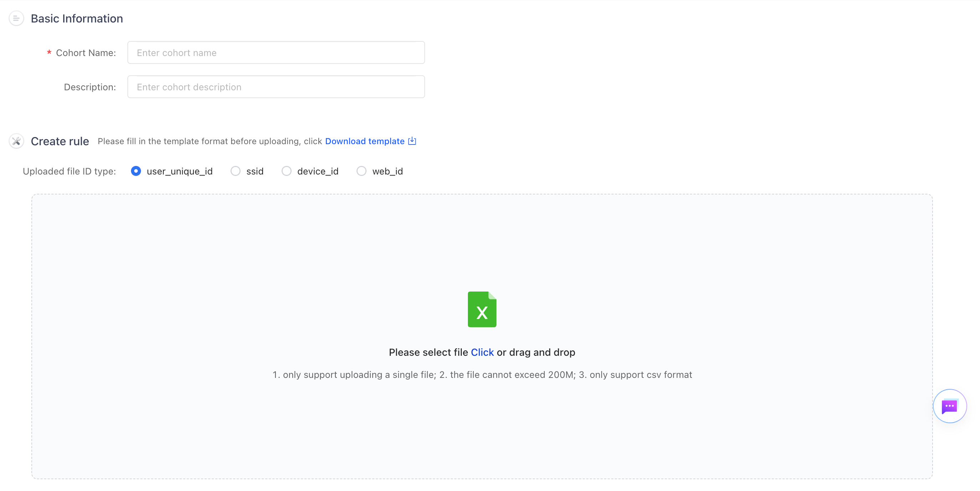Click the download icon beside Download template
Image resolution: width=980 pixels, height=491 pixels.
pyautogui.click(x=412, y=141)
